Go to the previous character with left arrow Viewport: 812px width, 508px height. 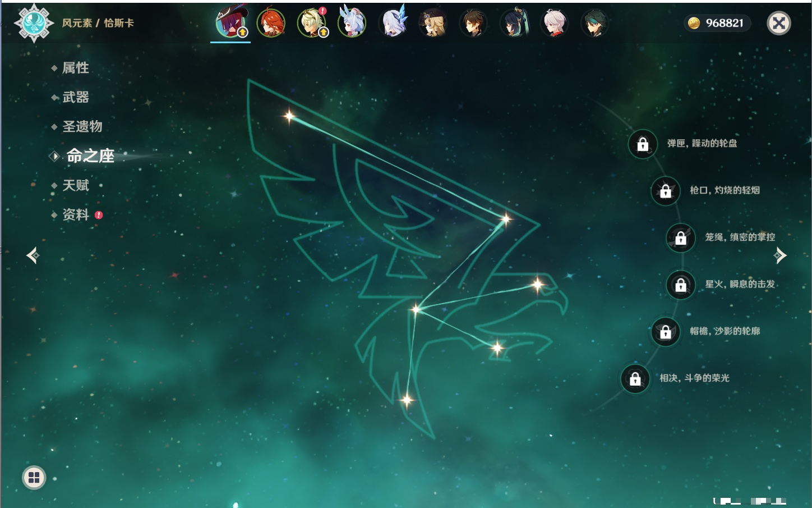pyautogui.click(x=33, y=255)
